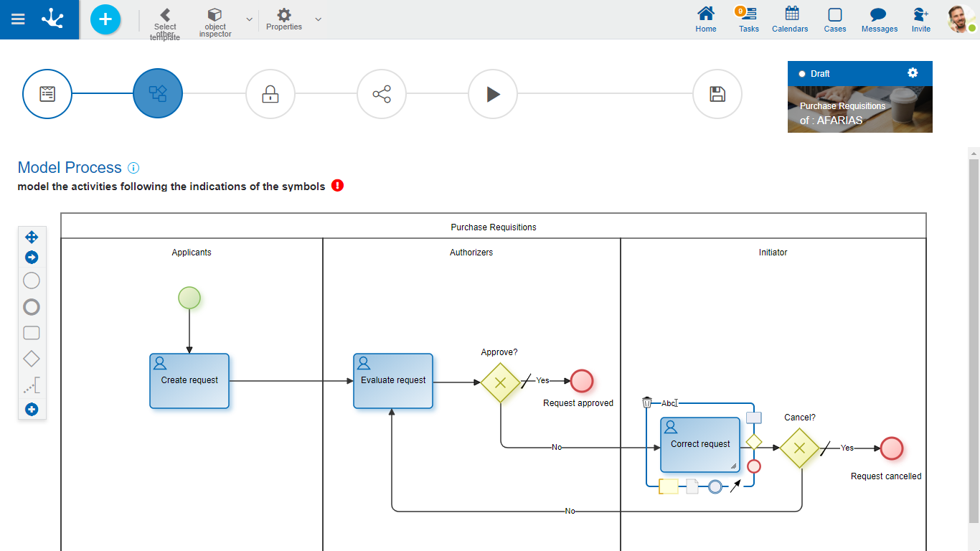Open Tasks with notification badge
The image size is (980, 551).
click(x=748, y=19)
